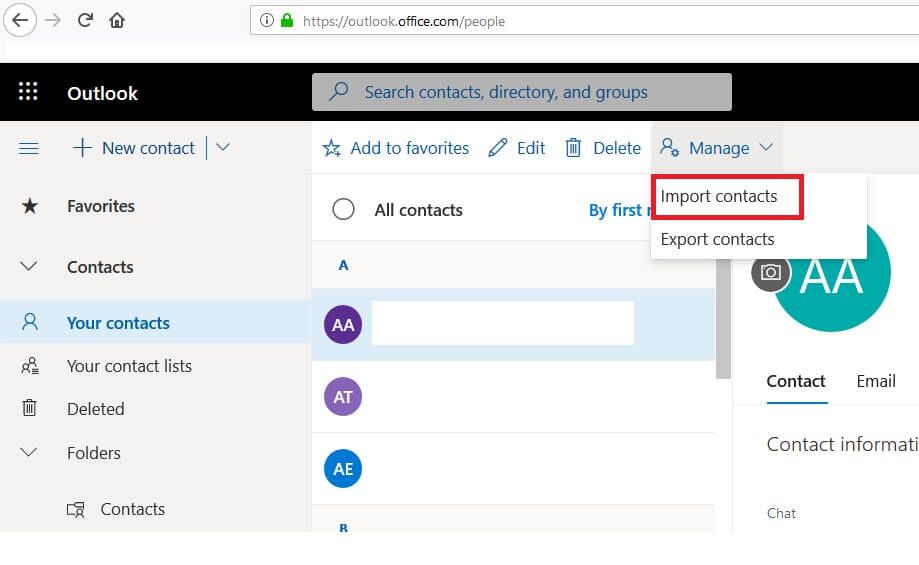Collapse navigation pane with hamburger icon
Image resolution: width=919 pixels, height=565 pixels.
29,148
